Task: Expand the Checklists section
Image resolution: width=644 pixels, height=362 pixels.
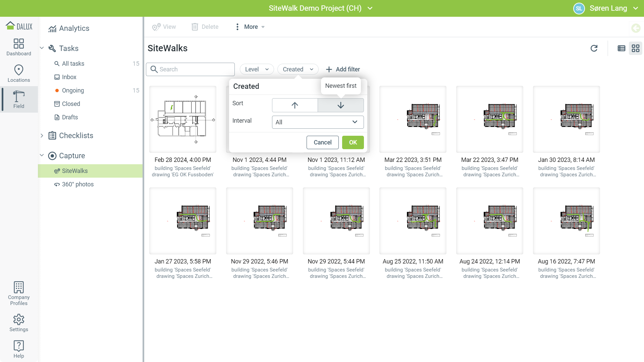Action: tap(42, 136)
